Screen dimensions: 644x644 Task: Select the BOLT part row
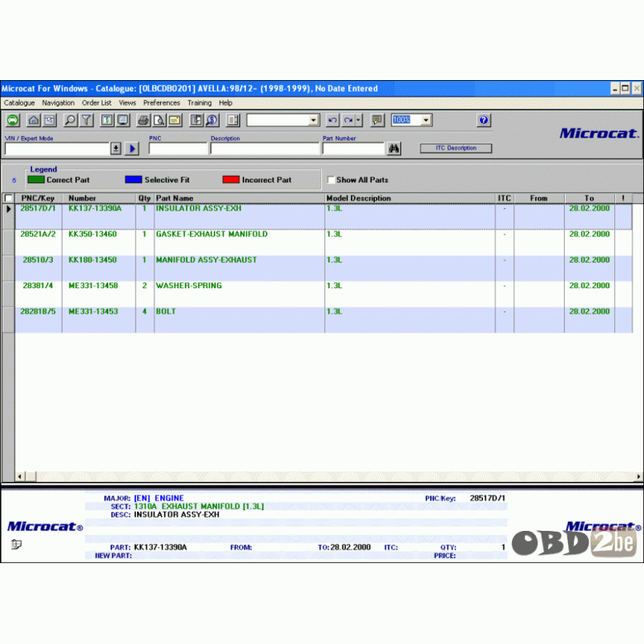(324, 320)
